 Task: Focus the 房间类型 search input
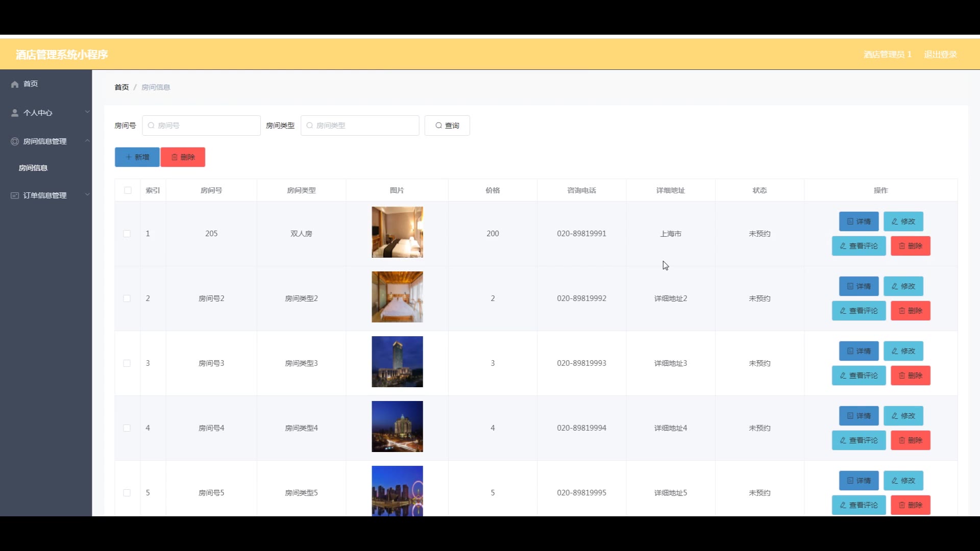pyautogui.click(x=360, y=126)
